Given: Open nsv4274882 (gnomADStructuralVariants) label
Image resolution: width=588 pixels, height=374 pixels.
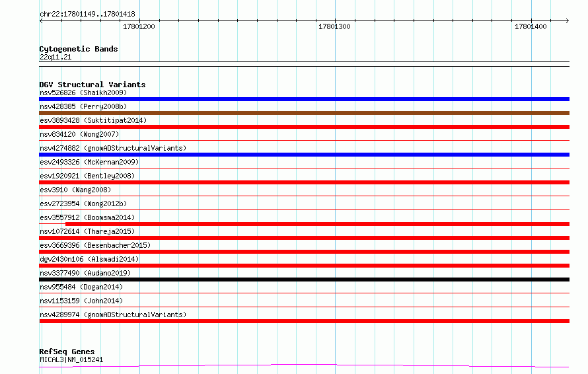Looking at the screenshot, I should tap(113, 148).
